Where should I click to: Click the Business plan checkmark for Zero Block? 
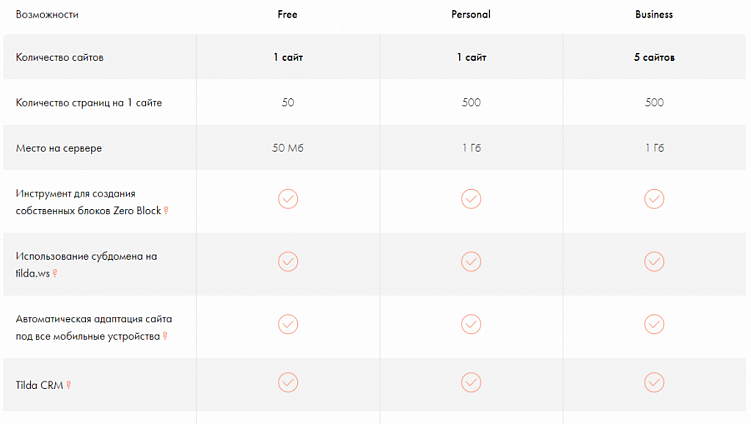coord(654,199)
